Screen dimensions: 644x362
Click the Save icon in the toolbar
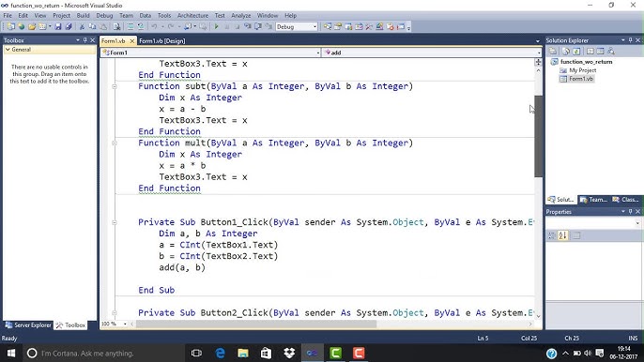pyautogui.click(x=58, y=26)
